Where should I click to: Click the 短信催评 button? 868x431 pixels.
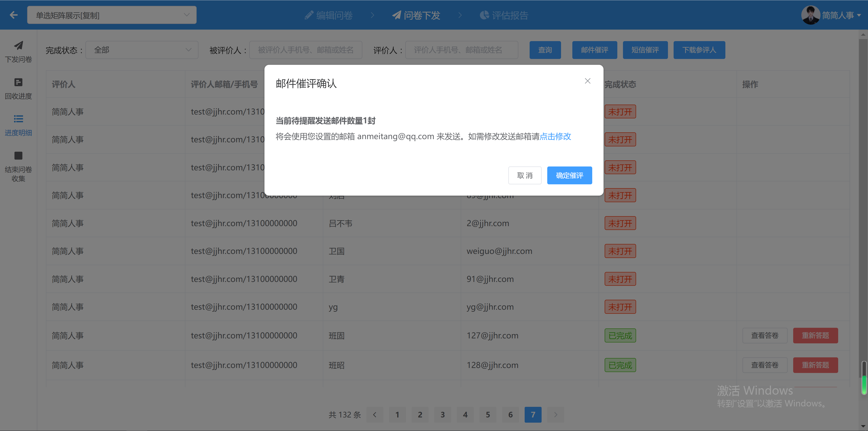click(x=645, y=50)
